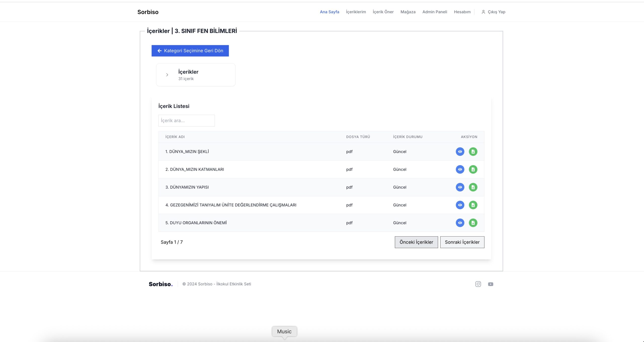The height and width of the screenshot is (342, 644).
Task: Select row text 2. DÜNYA_MIZIN KATMANLARI
Action: pos(194,169)
